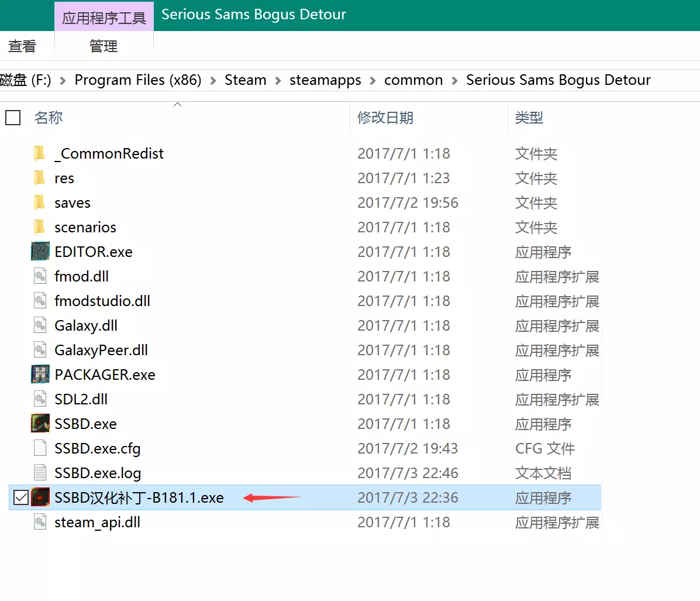The height and width of the screenshot is (601, 700).
Task: Click Serious Sams Bogus Detour window title
Action: point(254,14)
